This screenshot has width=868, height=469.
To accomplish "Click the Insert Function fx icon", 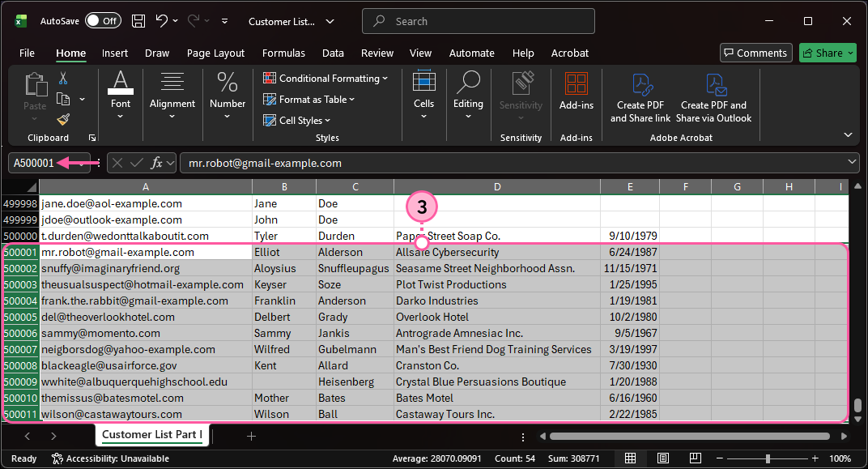I will click(x=156, y=163).
